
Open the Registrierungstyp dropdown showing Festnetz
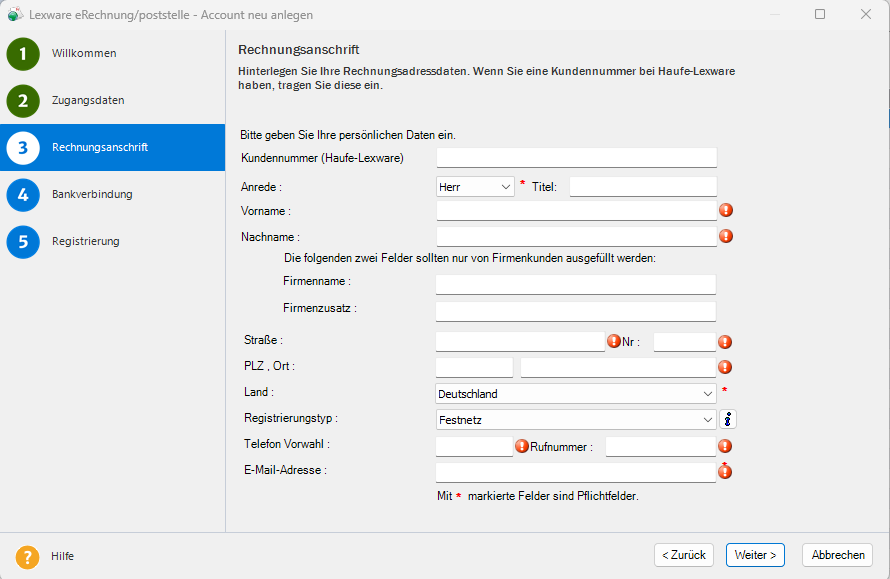(x=576, y=419)
